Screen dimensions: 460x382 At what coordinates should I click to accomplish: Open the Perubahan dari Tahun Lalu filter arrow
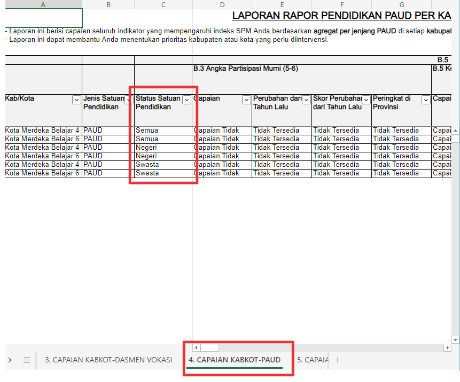306,100
